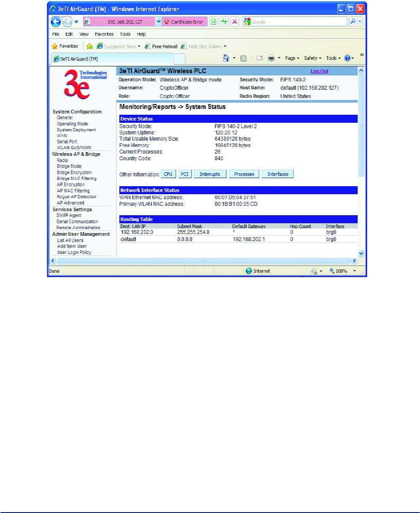
Task: Click the blue Help question mark icon
Action: (x=348, y=58)
